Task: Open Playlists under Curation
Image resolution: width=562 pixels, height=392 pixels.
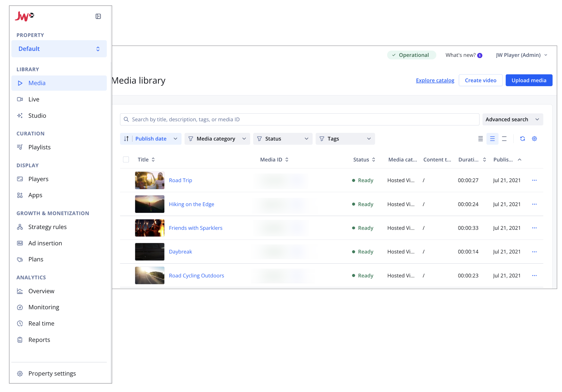Action: [59, 147]
